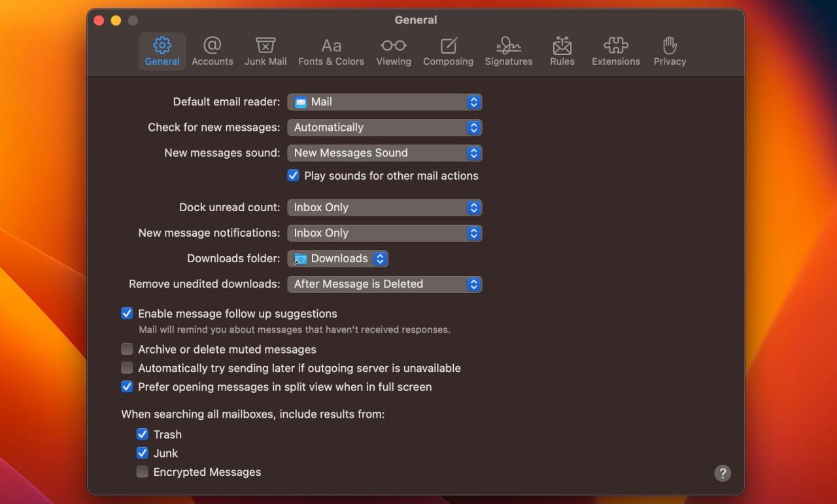Screen dimensions: 837x504
Task: Open the Extensions puzzle tab
Action: (x=616, y=51)
